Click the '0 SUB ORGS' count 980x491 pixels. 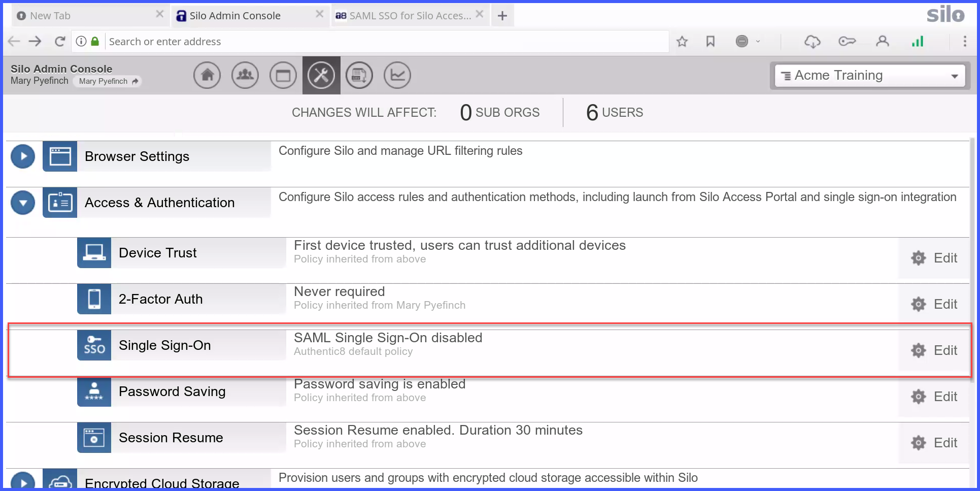click(500, 113)
